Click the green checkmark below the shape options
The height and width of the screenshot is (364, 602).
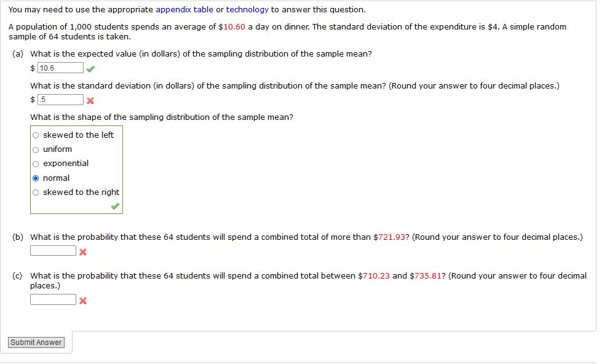click(x=114, y=205)
